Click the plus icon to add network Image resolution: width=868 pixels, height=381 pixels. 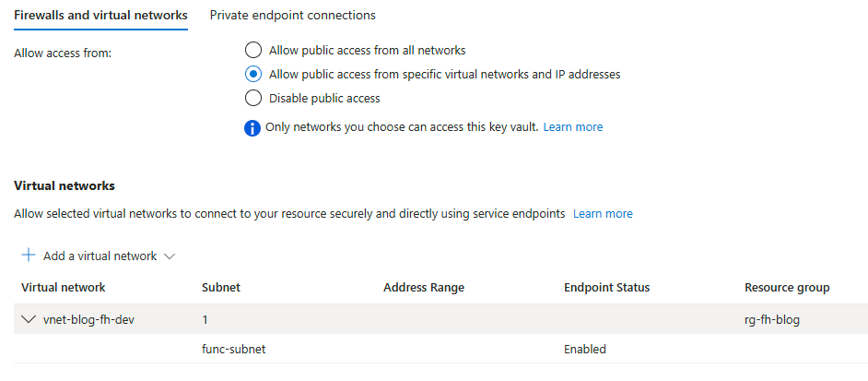(29, 256)
